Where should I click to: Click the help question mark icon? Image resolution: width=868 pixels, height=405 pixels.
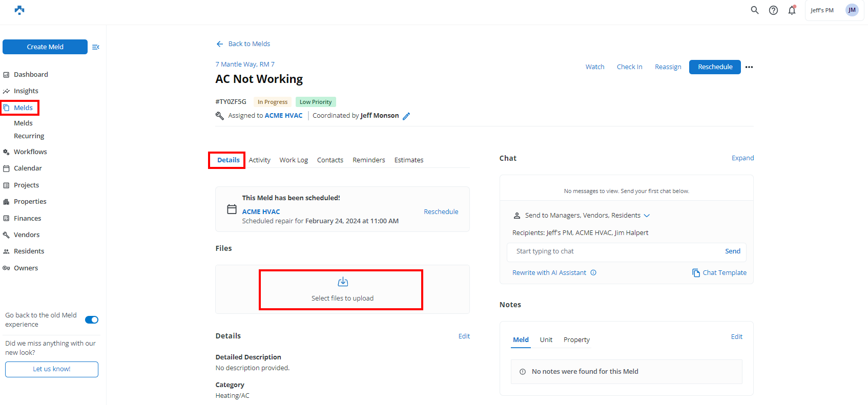[773, 10]
